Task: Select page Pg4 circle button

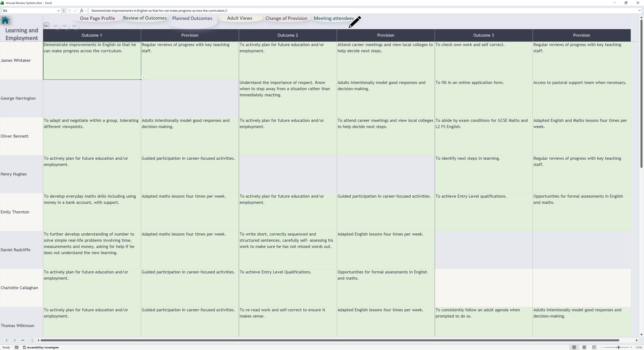Action: click(x=74, y=26)
